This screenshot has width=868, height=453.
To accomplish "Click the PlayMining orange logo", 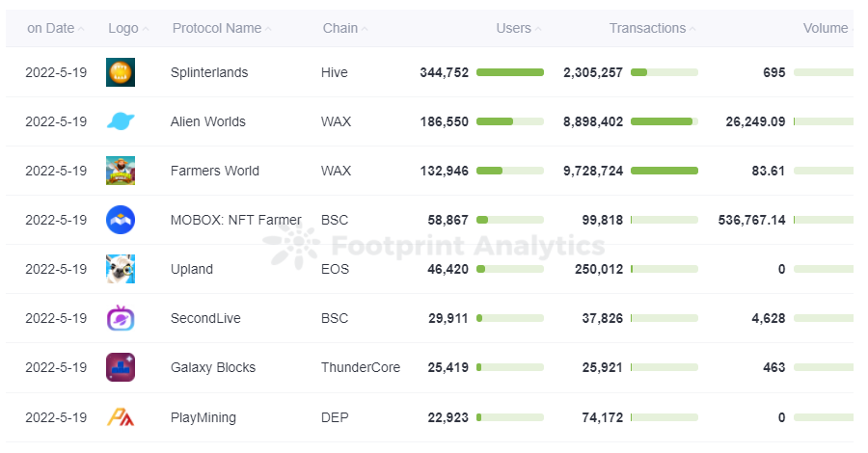I will [121, 417].
